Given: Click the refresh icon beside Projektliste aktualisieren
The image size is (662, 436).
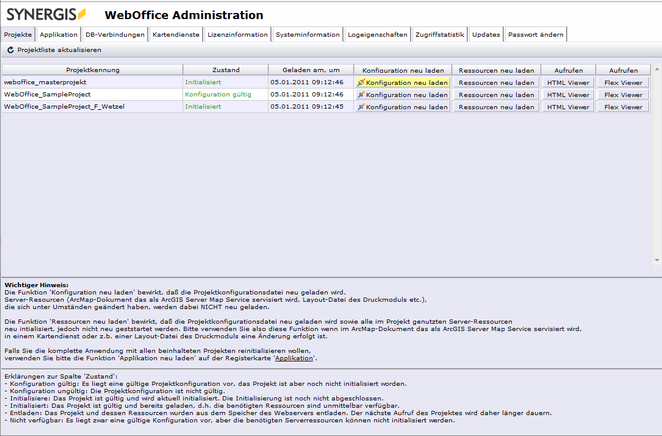Looking at the screenshot, I should (x=10, y=49).
